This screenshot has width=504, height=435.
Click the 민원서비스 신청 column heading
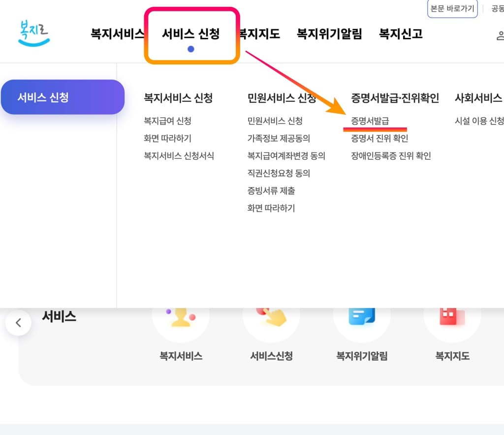click(282, 98)
